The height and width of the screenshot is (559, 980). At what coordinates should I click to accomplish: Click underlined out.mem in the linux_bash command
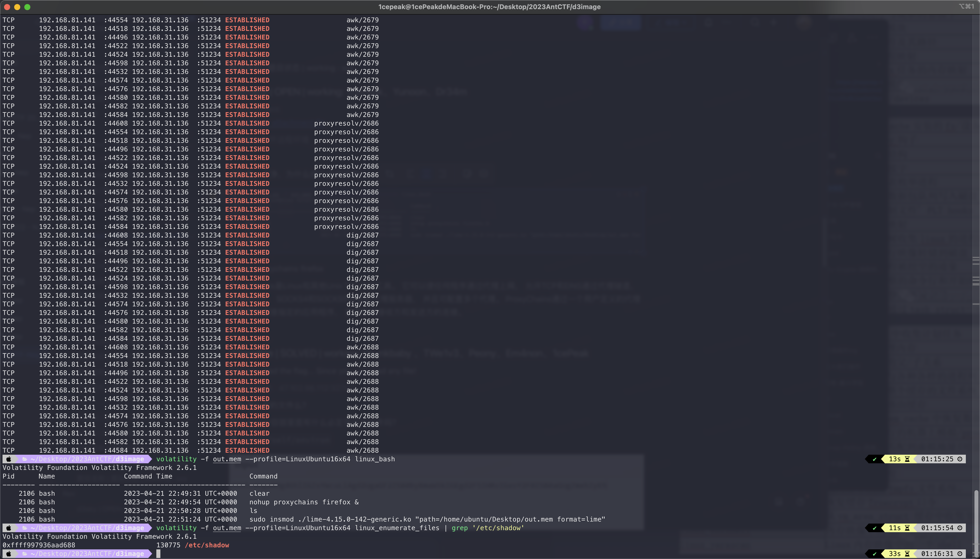coord(227,459)
